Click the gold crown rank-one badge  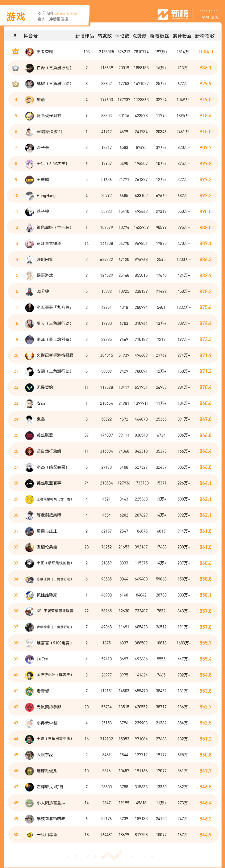point(15,52)
